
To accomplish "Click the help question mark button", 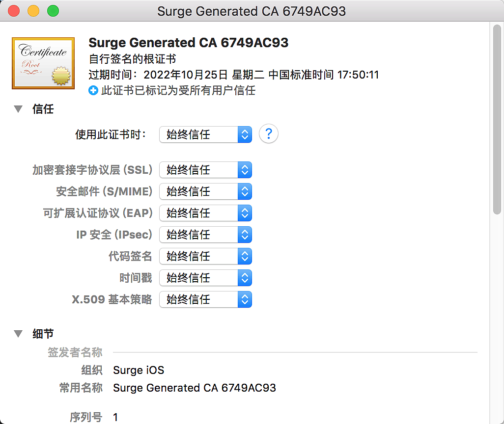I will pos(269,134).
